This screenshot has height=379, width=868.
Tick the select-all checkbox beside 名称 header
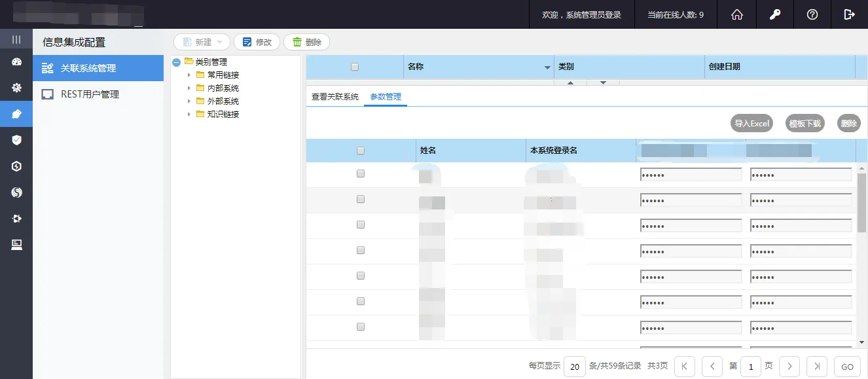coord(355,67)
